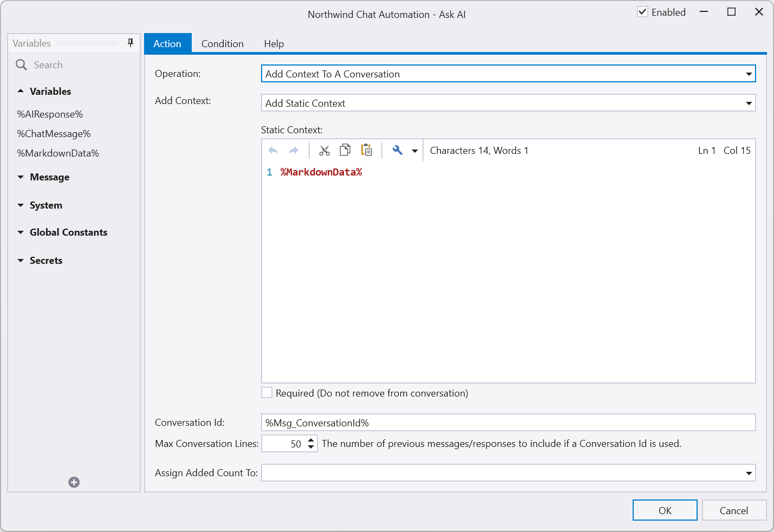Image resolution: width=774 pixels, height=532 pixels.
Task: Expand the Message section
Action: [x=21, y=177]
